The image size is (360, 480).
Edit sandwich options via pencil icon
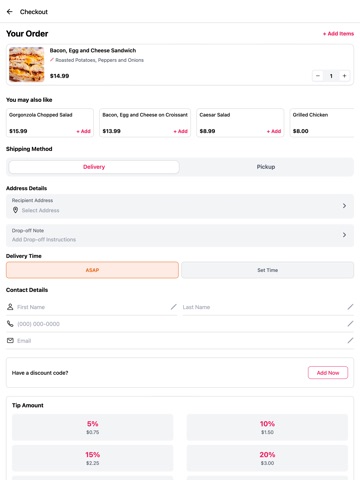coord(52,60)
